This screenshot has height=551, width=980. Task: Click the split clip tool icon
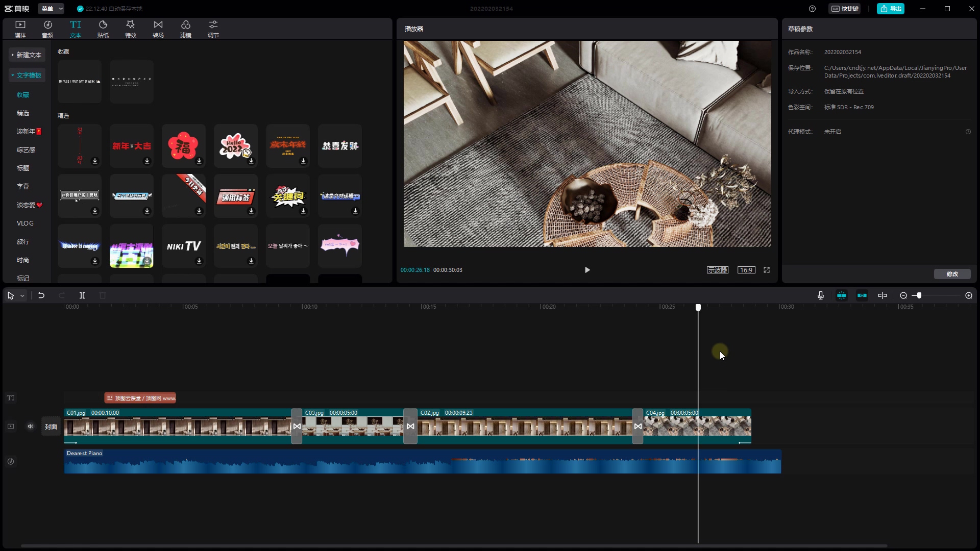pyautogui.click(x=82, y=295)
